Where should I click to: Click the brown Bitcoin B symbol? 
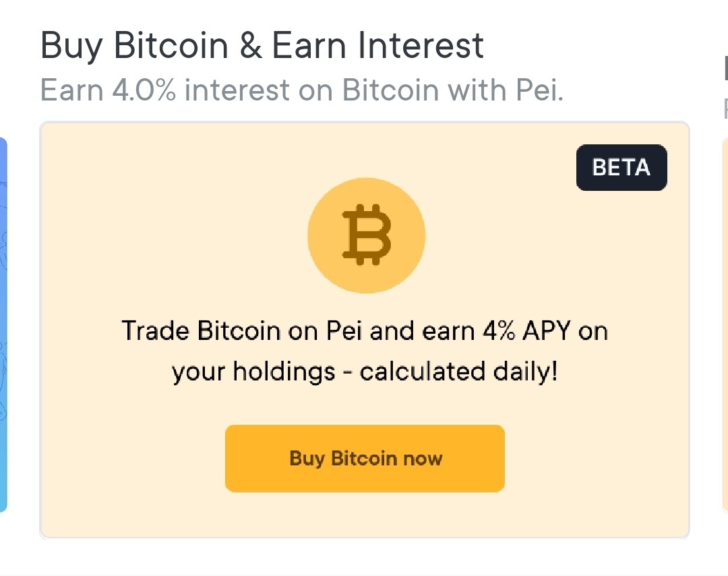(x=366, y=235)
